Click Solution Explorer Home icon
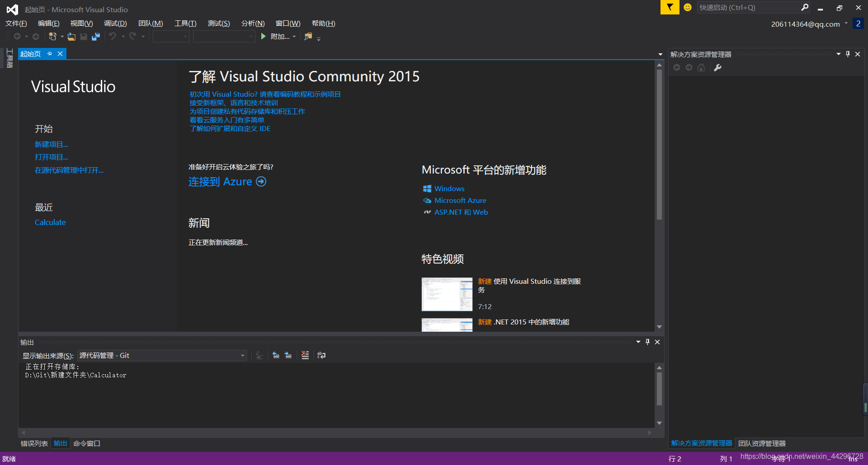The image size is (868, 465). (x=701, y=67)
